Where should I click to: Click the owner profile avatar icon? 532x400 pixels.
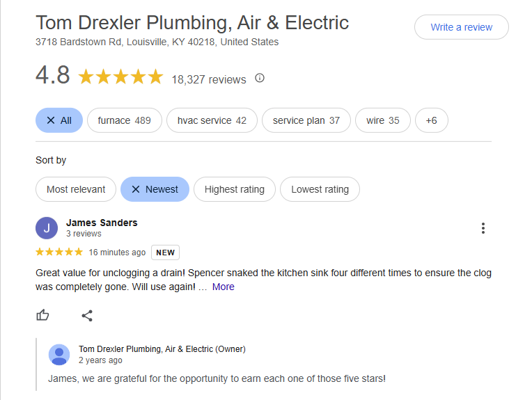pos(59,354)
